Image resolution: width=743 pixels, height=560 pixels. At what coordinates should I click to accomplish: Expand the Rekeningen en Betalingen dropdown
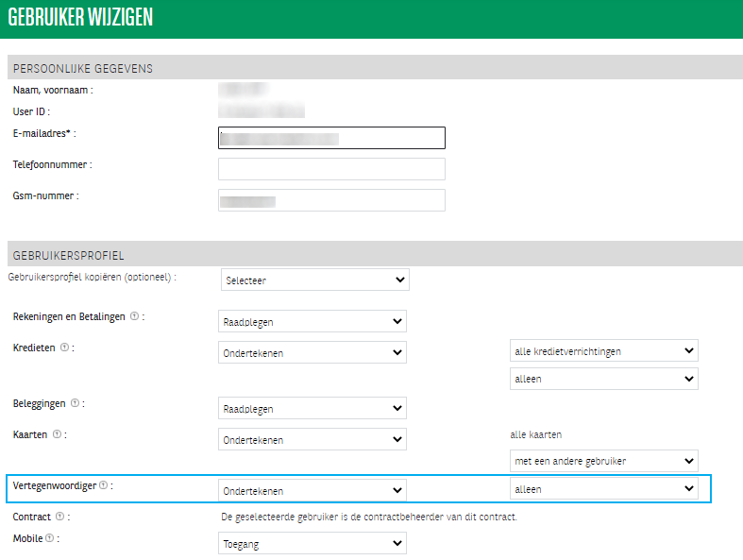pyautogui.click(x=312, y=322)
